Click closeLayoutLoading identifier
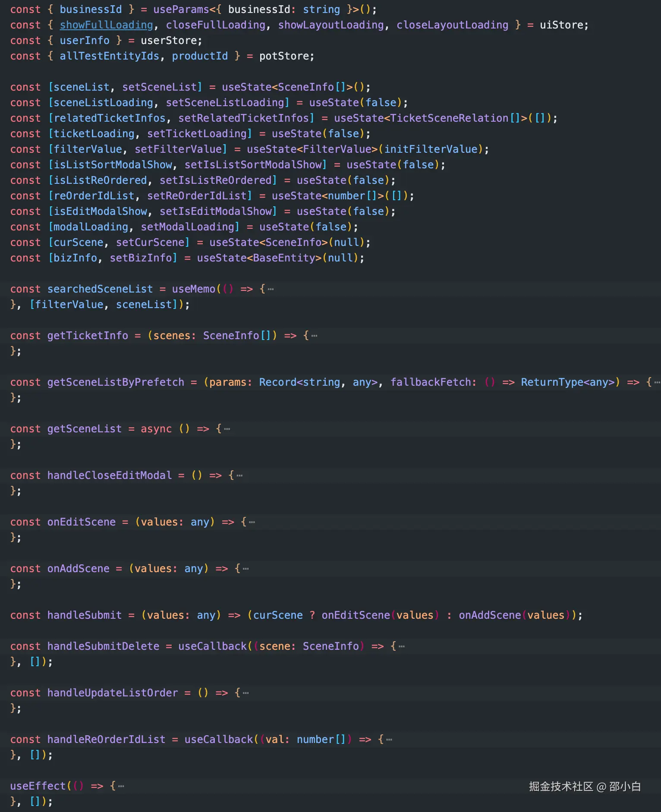661x812 pixels. (x=452, y=25)
